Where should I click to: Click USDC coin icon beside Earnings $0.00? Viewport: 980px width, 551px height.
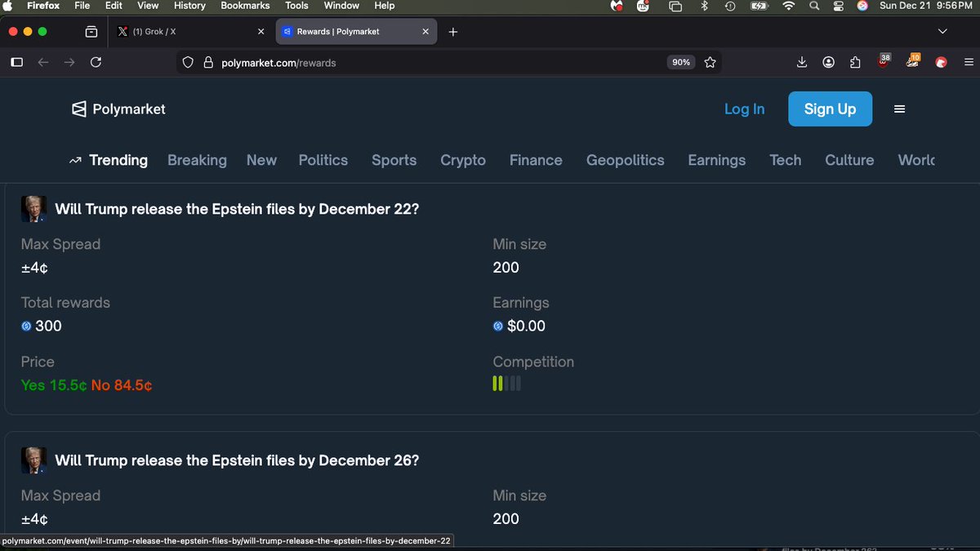pyautogui.click(x=498, y=326)
